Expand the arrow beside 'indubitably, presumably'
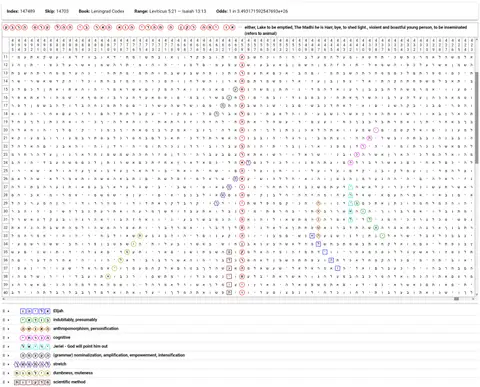 click(9, 320)
